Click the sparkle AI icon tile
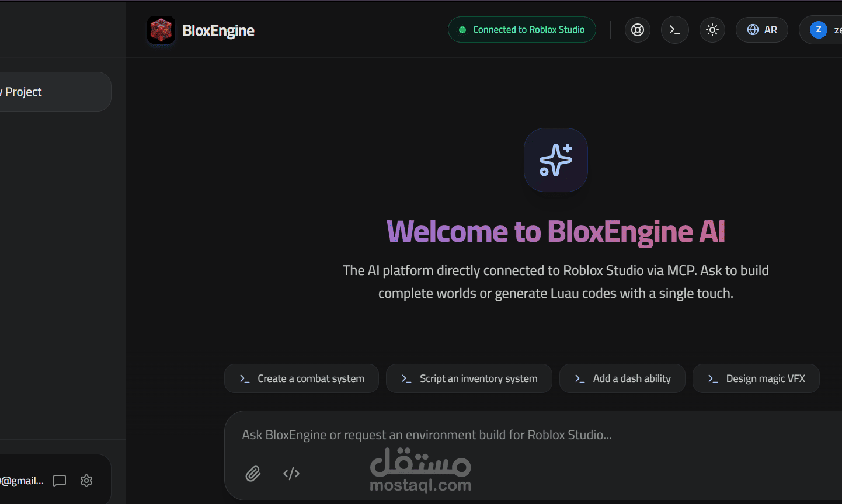Screen dimensions: 842x504 pos(556,160)
